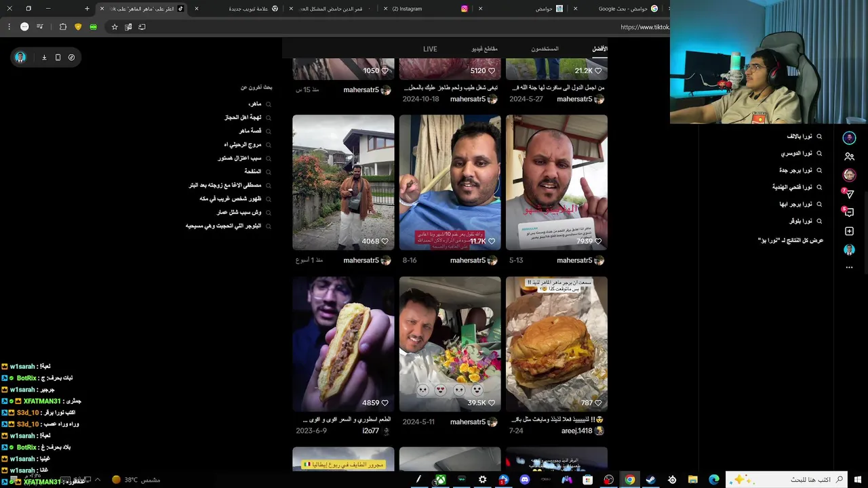Select suggestion نورا برجر جدة
868x488 pixels.
click(795, 171)
